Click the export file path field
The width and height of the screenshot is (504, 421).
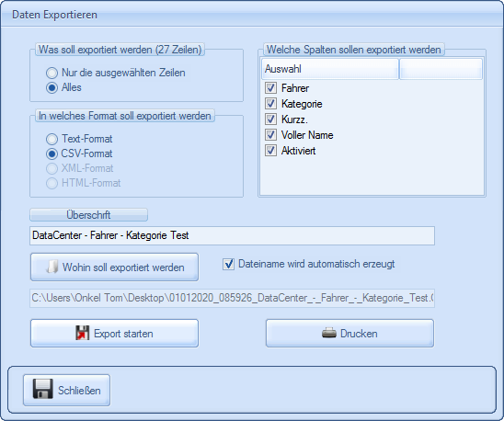(x=232, y=298)
